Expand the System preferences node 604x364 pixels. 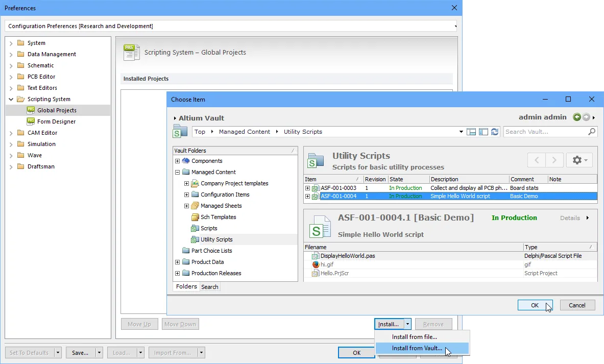pos(11,43)
